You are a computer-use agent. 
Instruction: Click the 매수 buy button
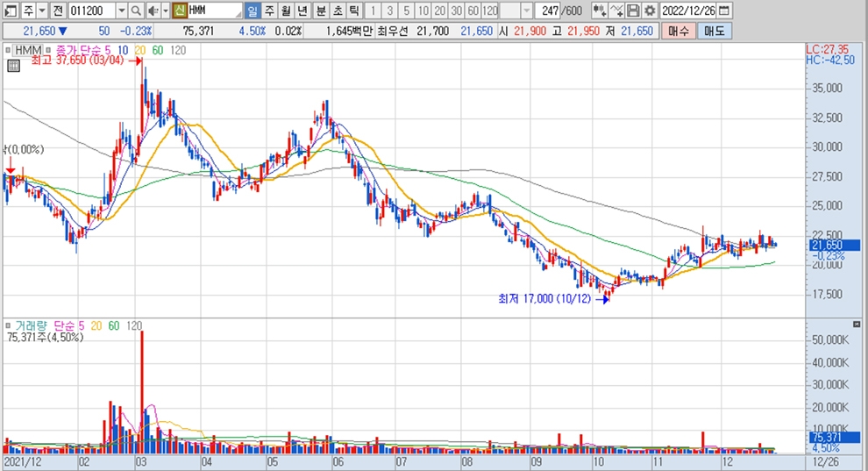coord(678,31)
